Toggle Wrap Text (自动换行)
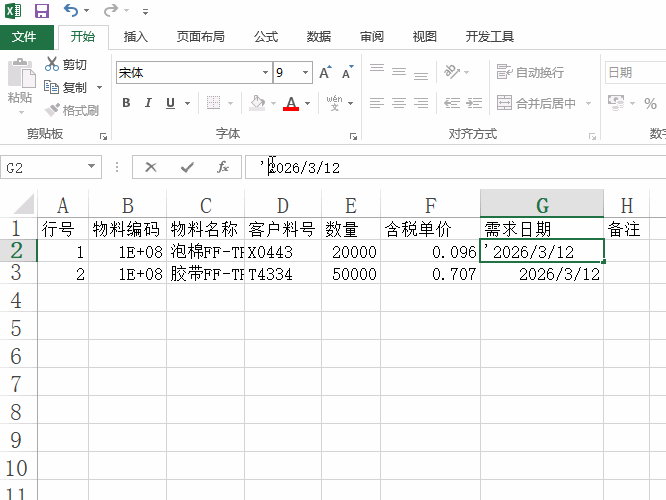This screenshot has height=500, width=666. (530, 73)
